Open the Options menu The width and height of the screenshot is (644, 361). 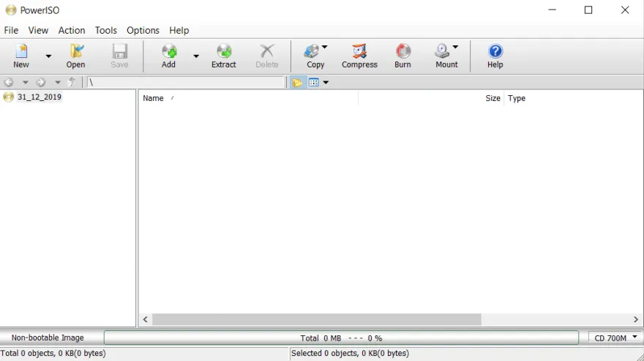pyautogui.click(x=143, y=31)
